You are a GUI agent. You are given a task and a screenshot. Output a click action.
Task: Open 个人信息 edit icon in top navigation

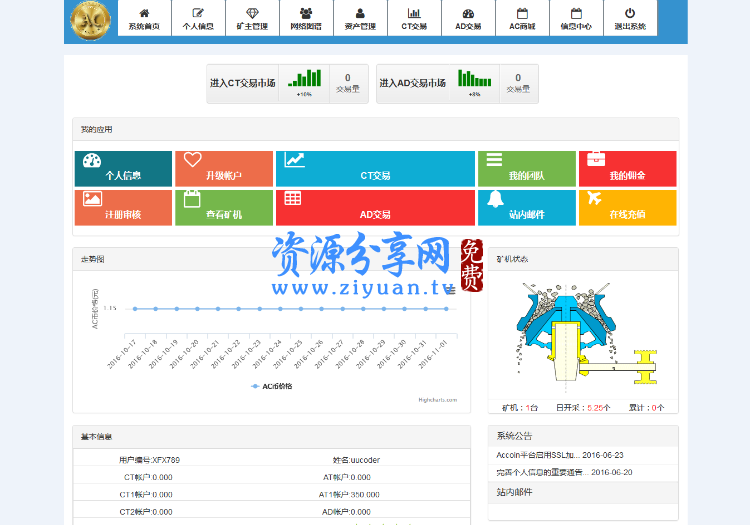tap(198, 18)
